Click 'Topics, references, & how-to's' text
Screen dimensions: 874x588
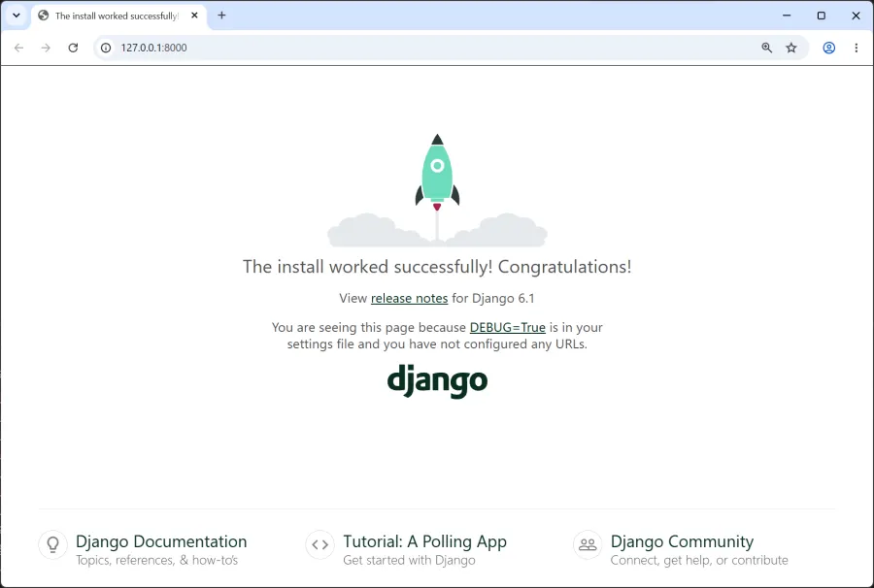(156, 560)
